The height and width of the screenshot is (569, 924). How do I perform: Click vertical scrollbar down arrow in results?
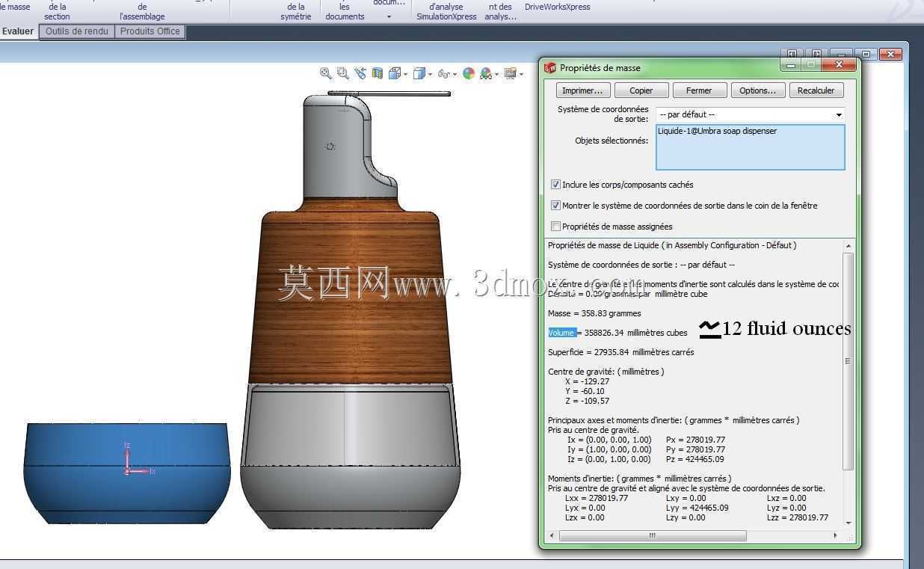[x=848, y=523]
